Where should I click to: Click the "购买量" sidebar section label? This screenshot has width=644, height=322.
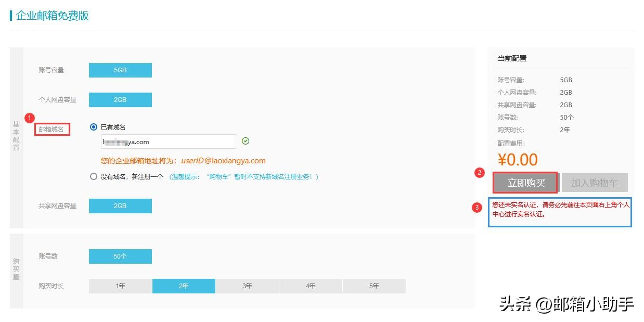pos(16,269)
